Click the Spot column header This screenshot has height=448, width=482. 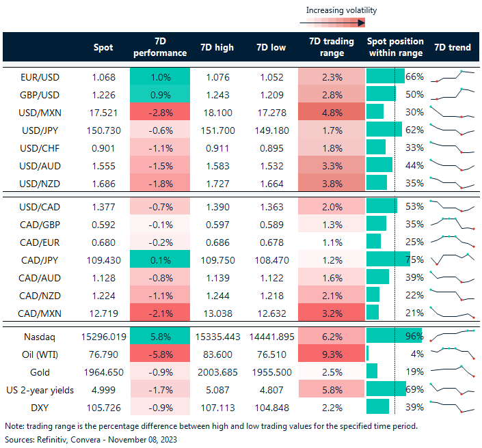click(103, 47)
